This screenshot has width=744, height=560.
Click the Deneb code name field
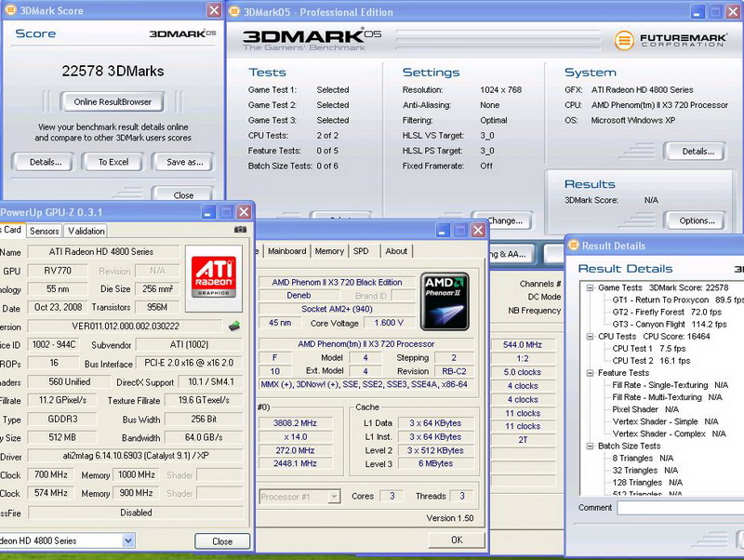pos(299,295)
